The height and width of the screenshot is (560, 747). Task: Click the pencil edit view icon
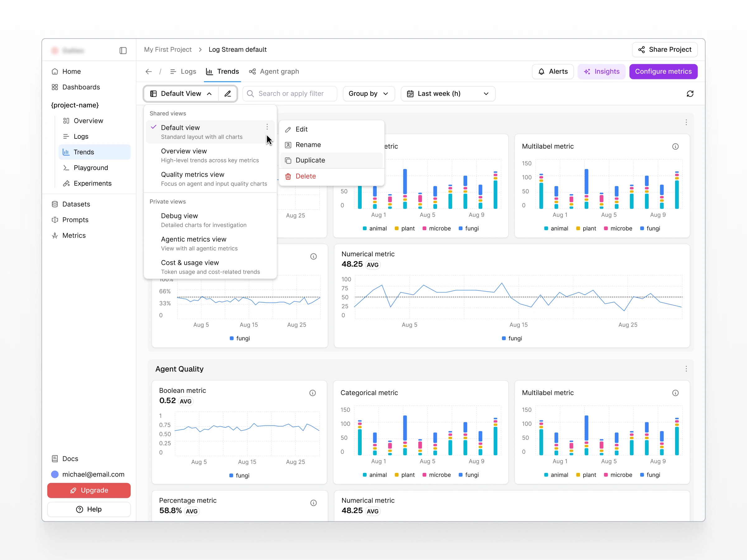(x=228, y=94)
